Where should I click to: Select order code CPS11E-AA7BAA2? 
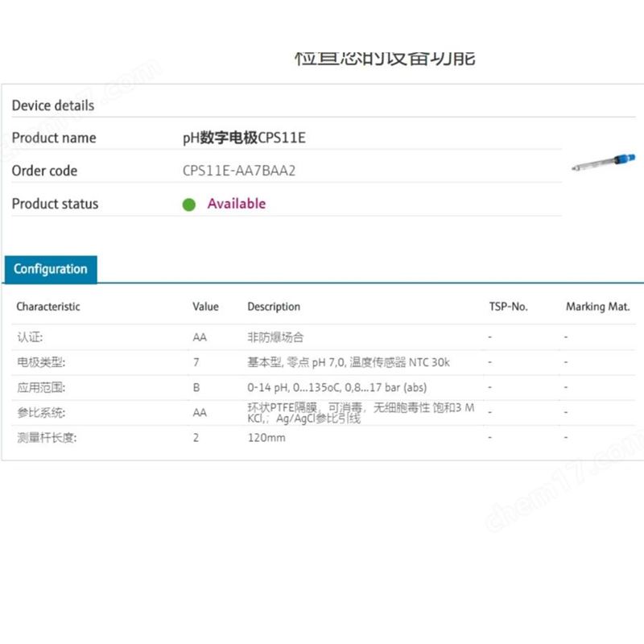pos(239,171)
